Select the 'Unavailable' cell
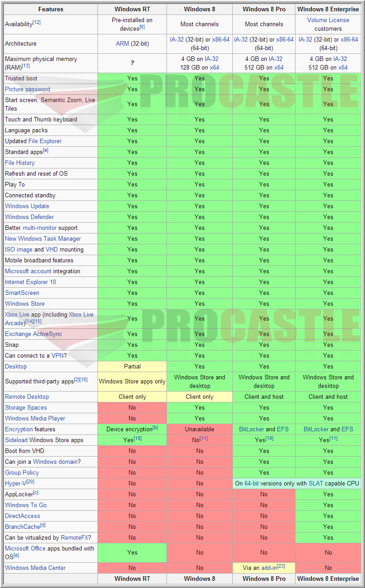This screenshot has width=365, height=588. [x=200, y=429]
